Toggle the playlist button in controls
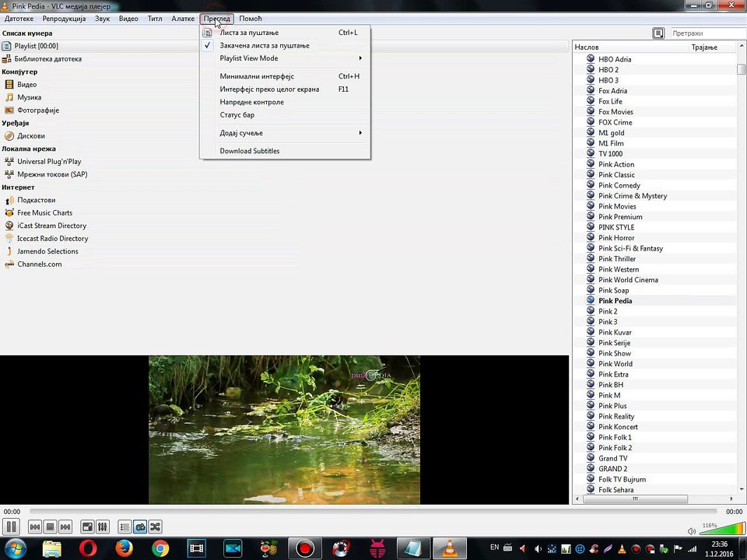The image size is (747, 560). pos(124,527)
